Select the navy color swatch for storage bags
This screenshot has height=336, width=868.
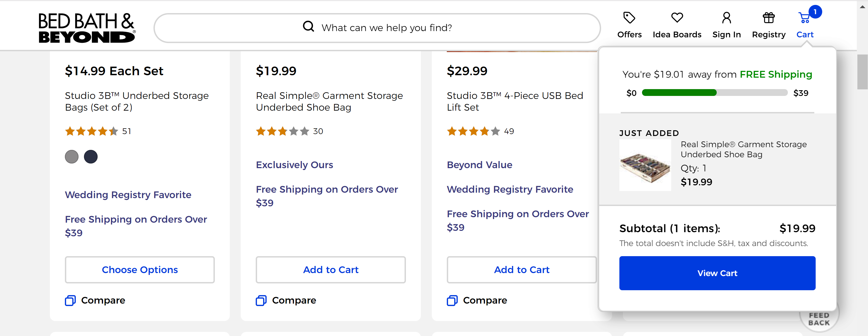click(x=90, y=157)
